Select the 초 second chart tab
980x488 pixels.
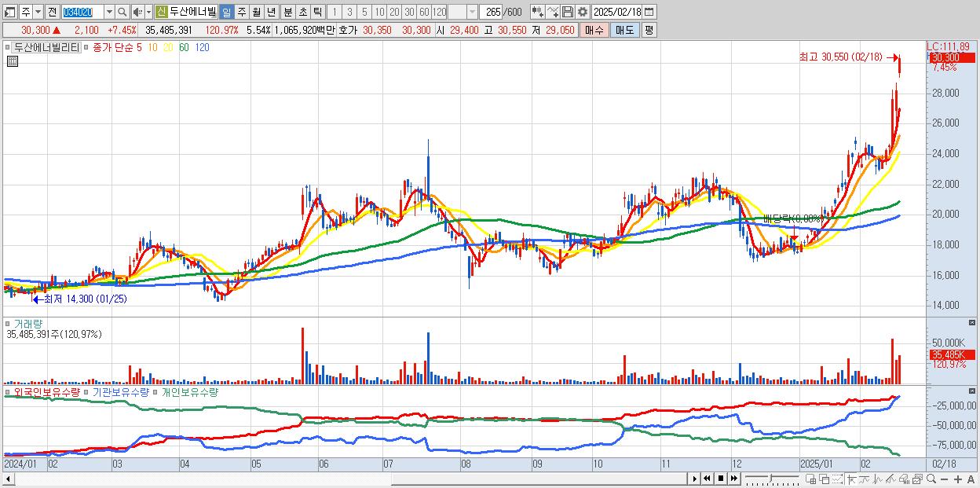point(302,12)
